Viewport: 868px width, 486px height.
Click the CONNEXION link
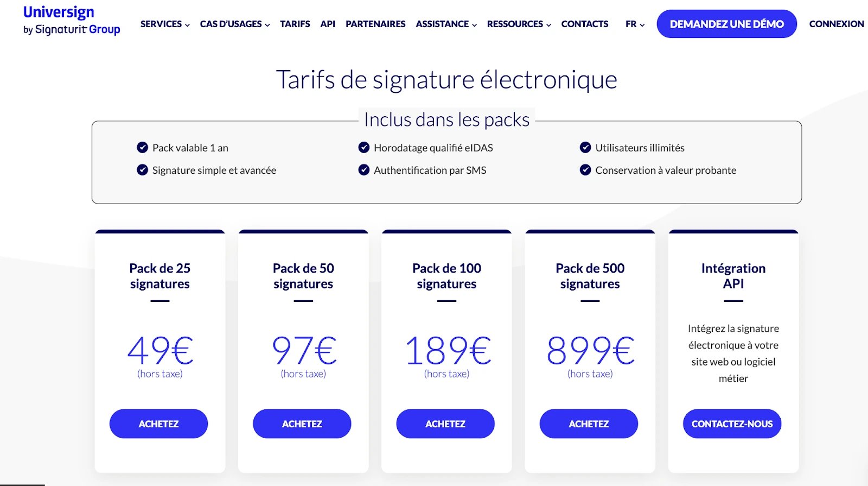tap(836, 24)
